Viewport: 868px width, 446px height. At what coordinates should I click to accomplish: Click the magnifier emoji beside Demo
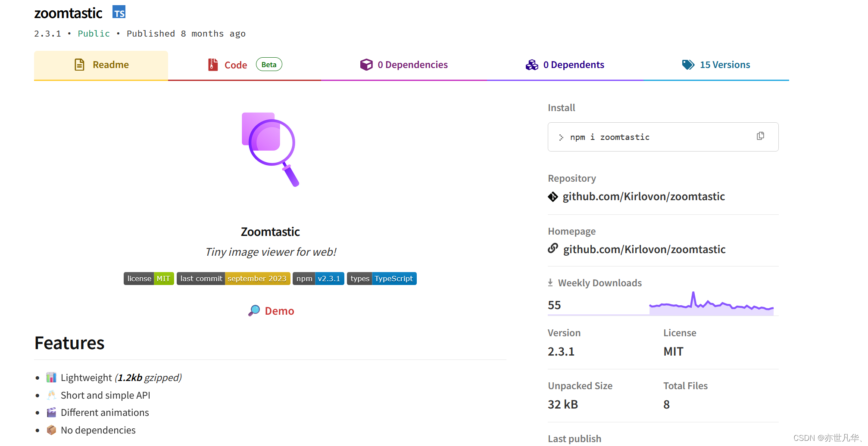point(254,310)
